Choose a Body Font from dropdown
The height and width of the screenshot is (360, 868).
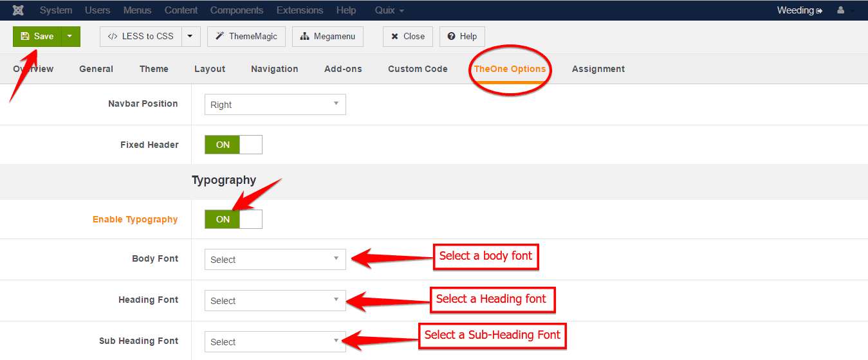(275, 260)
